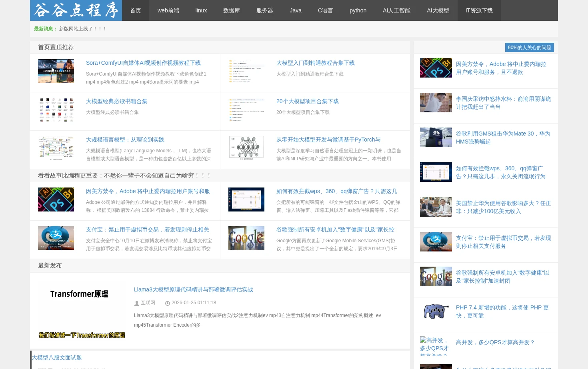Select the AI大模型 navigation item
This screenshot has height=369, width=588.
pos(438,10)
